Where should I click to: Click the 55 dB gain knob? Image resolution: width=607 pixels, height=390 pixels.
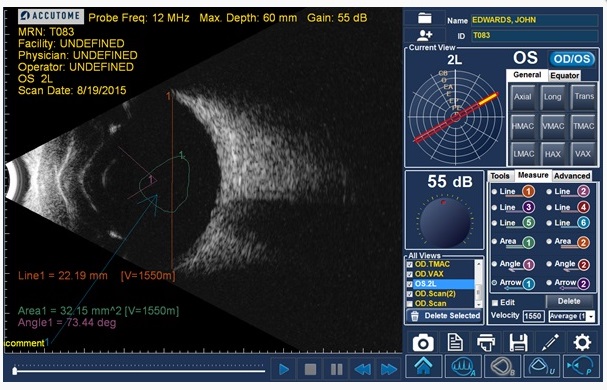coord(444,222)
